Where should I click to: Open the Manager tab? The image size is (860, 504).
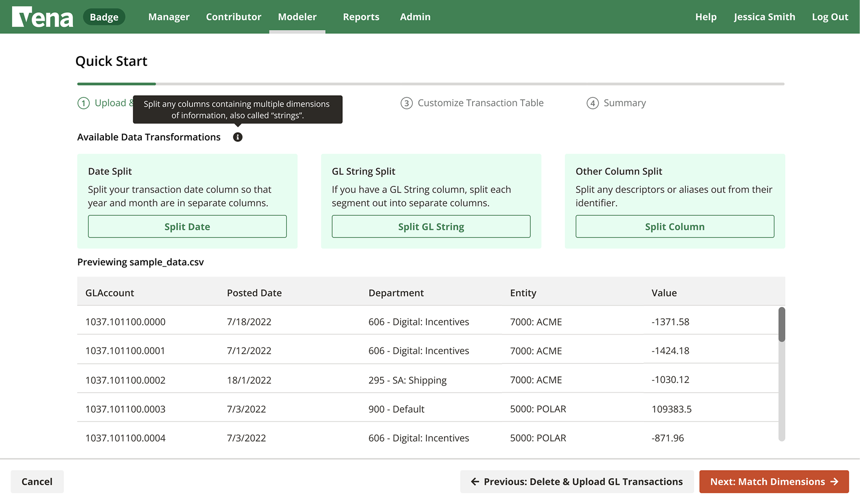(169, 17)
